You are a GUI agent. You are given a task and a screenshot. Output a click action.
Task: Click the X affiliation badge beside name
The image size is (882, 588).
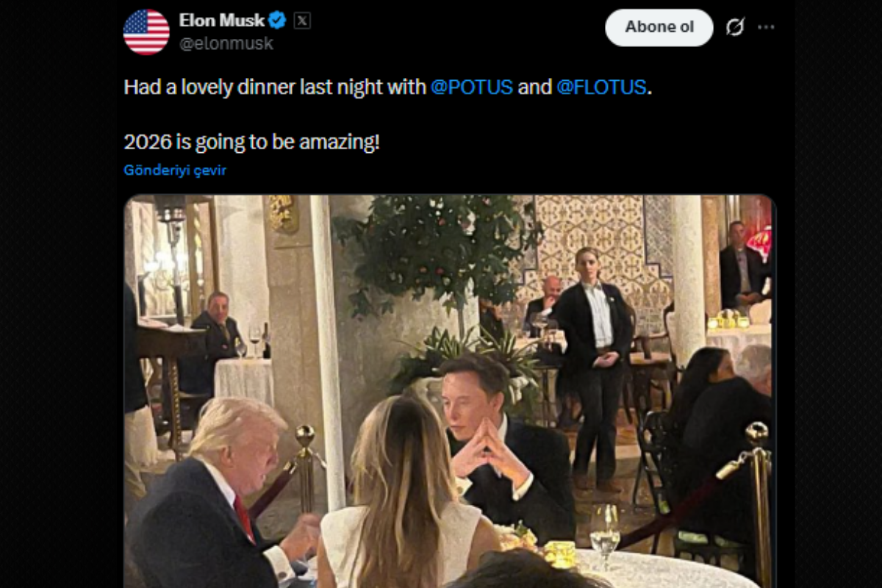point(302,21)
